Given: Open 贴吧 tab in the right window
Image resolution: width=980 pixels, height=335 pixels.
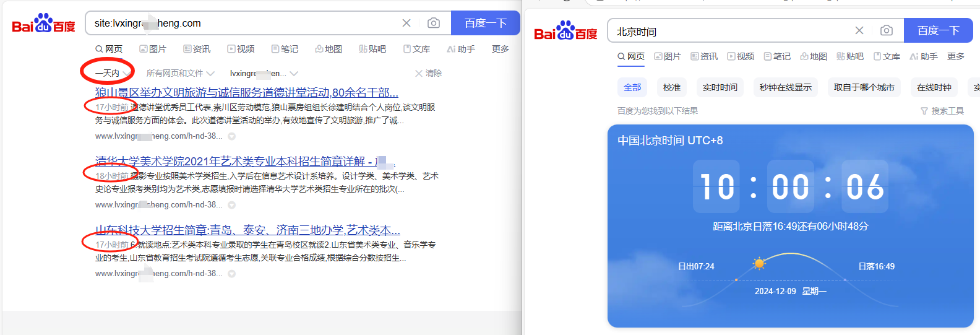Looking at the screenshot, I should click(850, 56).
